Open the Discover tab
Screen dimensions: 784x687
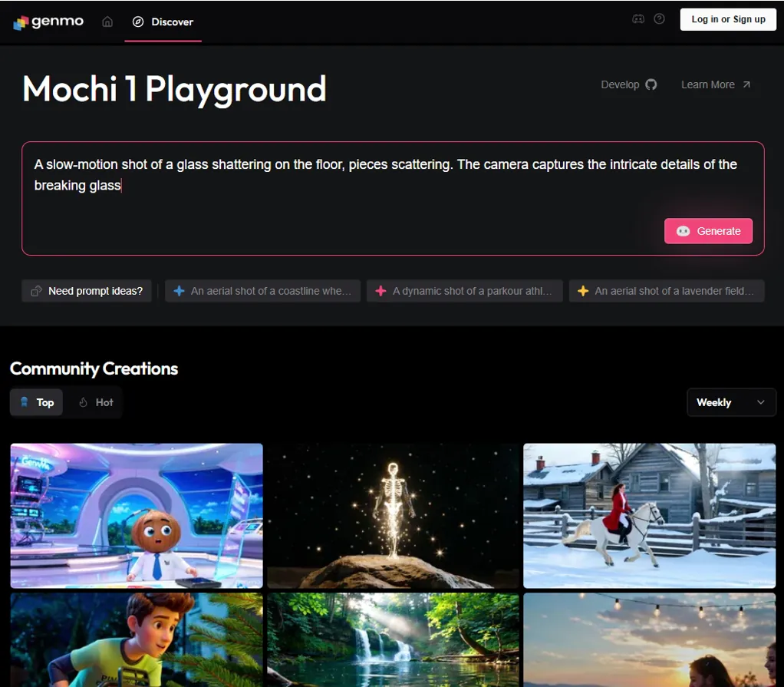click(x=163, y=22)
